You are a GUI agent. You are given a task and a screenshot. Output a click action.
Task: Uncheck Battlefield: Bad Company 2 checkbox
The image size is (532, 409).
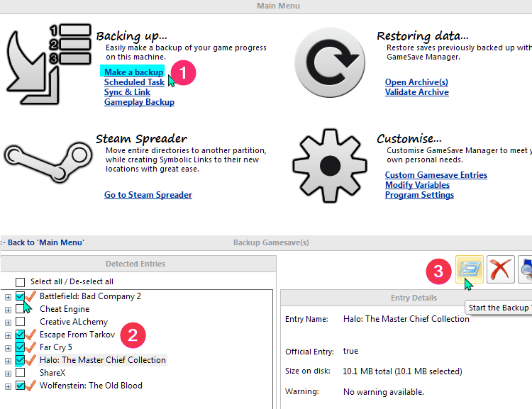coord(21,296)
